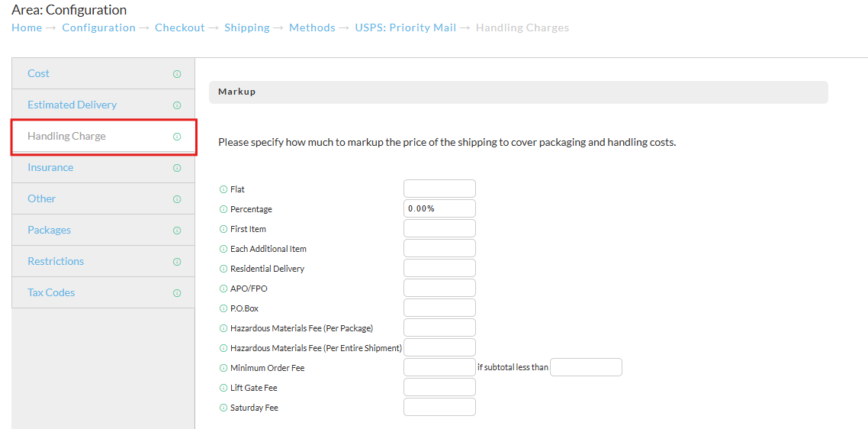Click the info icon beside the Insurance tab
The height and width of the screenshot is (429, 868).
point(177,167)
